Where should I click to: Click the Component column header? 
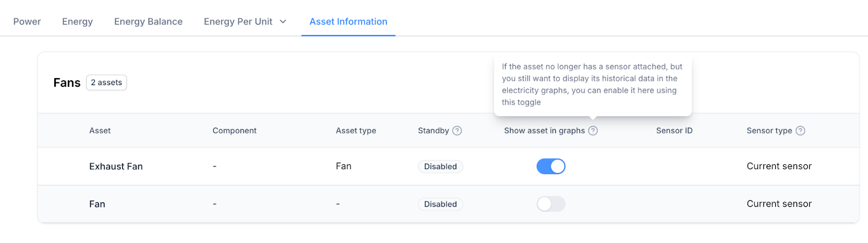pos(234,131)
